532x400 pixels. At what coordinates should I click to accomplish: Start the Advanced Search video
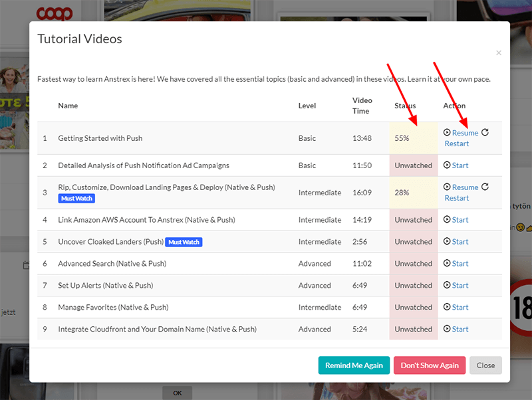pyautogui.click(x=460, y=263)
